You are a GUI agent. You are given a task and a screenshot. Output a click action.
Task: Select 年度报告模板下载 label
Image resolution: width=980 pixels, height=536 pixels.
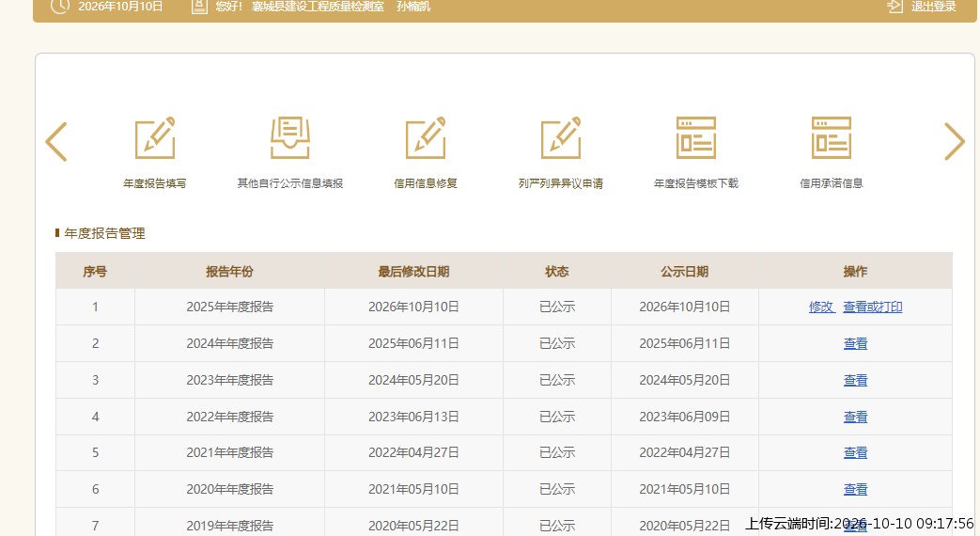click(x=695, y=183)
